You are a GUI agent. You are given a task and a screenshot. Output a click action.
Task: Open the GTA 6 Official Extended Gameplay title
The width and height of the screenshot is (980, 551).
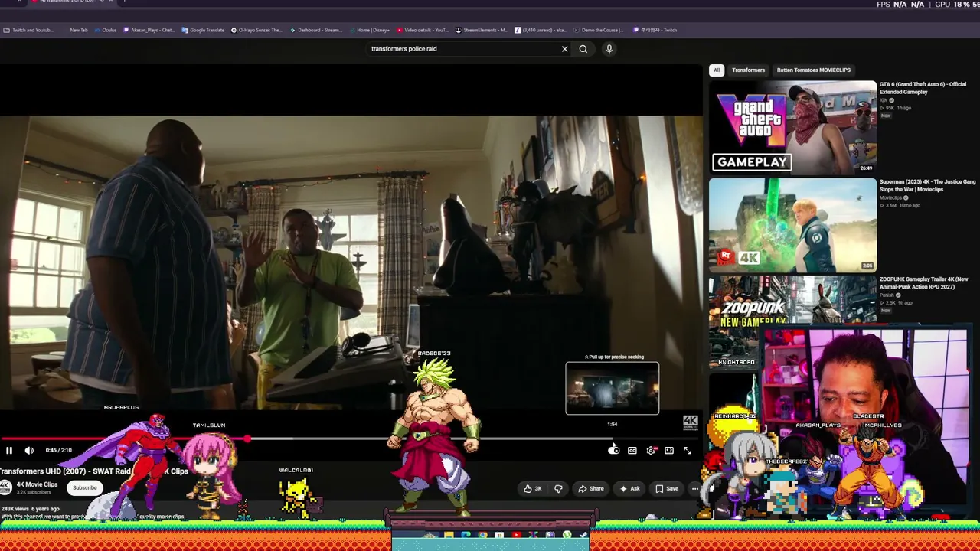click(x=923, y=88)
